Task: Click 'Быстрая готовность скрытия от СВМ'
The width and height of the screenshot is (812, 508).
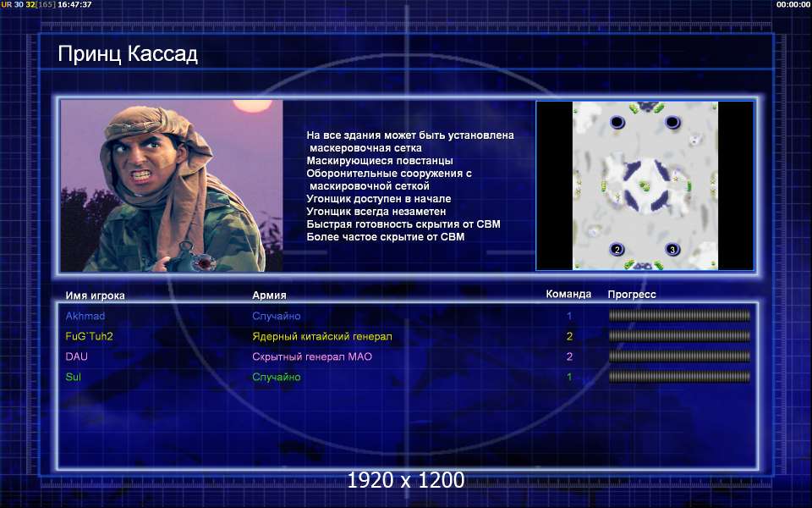Action: pos(403,224)
